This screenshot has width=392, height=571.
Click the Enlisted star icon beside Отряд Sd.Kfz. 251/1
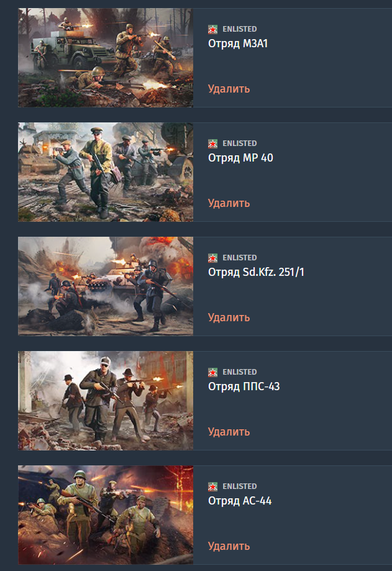pyautogui.click(x=212, y=258)
